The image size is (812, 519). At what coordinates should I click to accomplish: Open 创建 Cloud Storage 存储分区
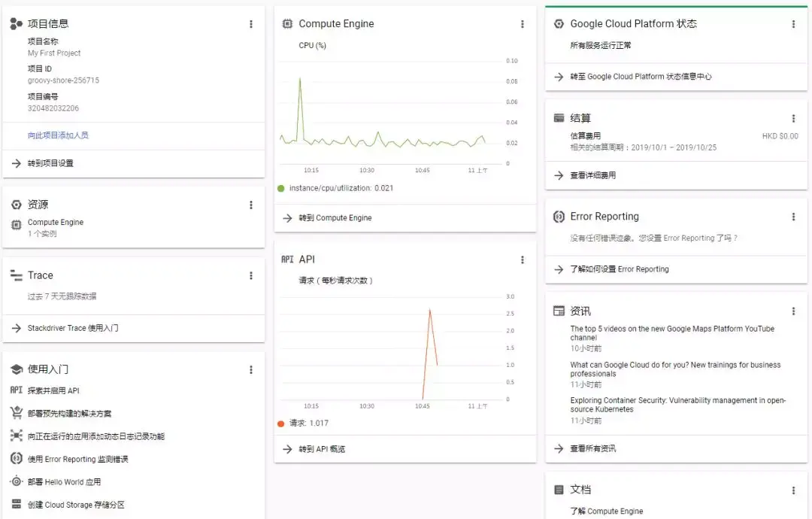pyautogui.click(x=76, y=505)
